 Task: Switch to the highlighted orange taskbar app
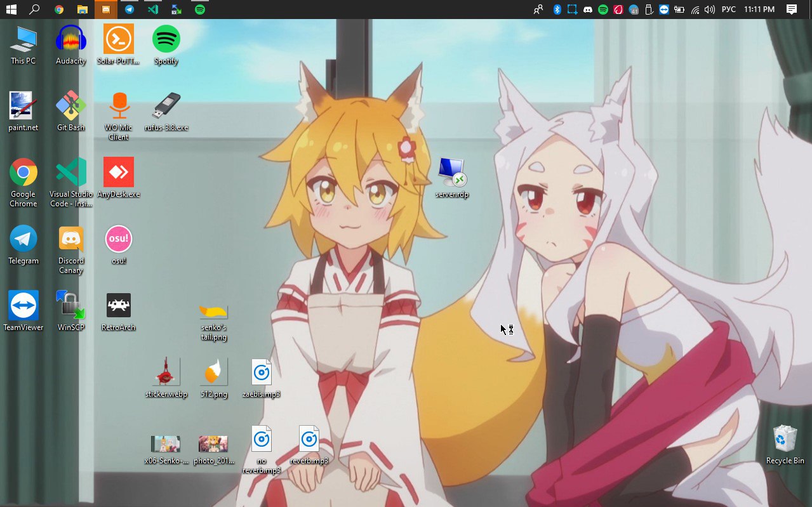pos(105,10)
